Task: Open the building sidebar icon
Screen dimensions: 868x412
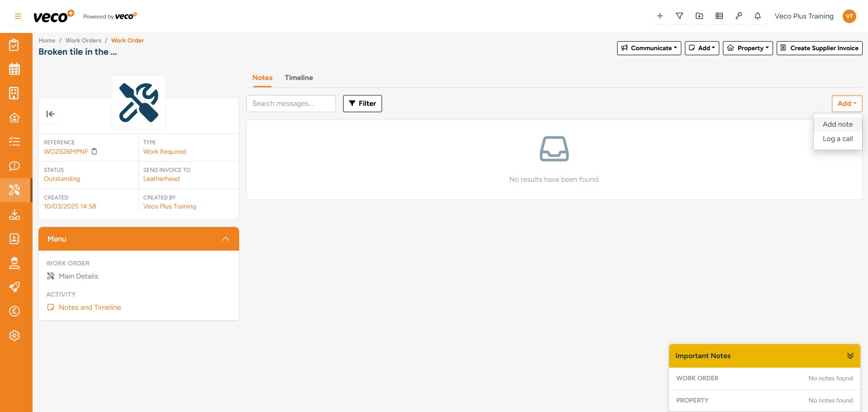Action: point(14,93)
